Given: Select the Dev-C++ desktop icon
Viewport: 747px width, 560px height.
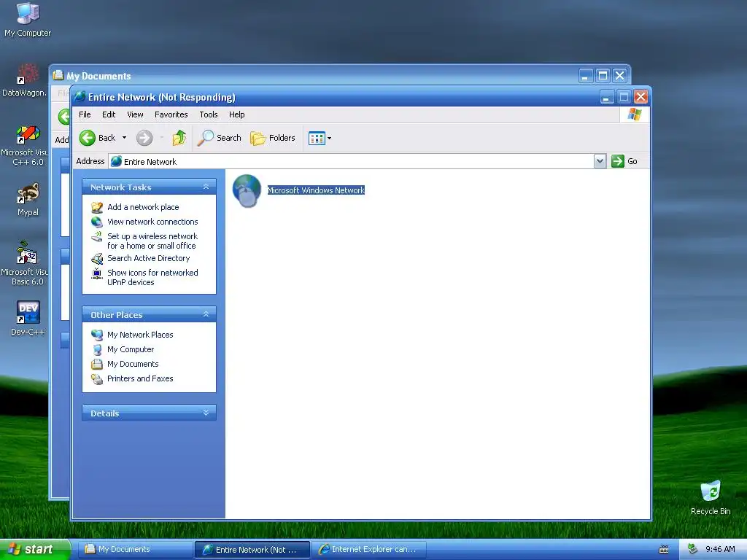Looking at the screenshot, I should click(28, 312).
